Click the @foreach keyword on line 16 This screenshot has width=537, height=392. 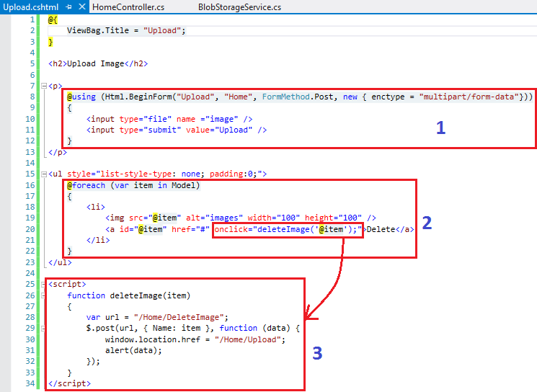click(x=86, y=185)
